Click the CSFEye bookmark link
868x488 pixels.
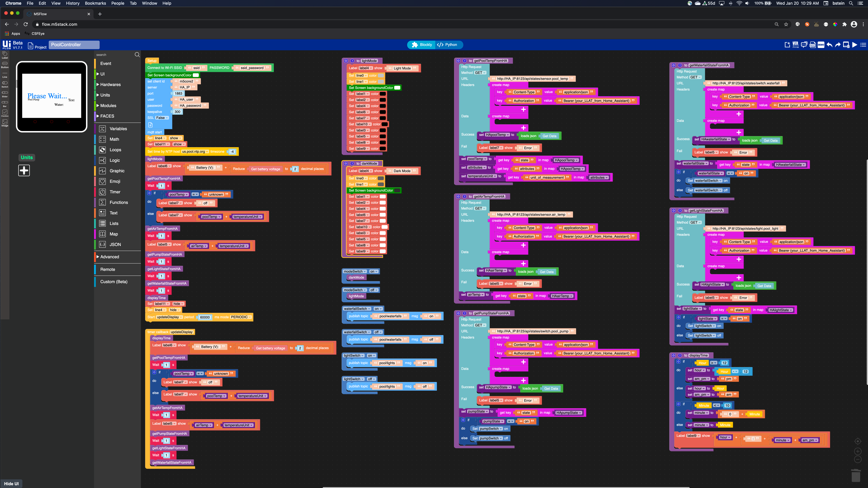click(x=38, y=34)
